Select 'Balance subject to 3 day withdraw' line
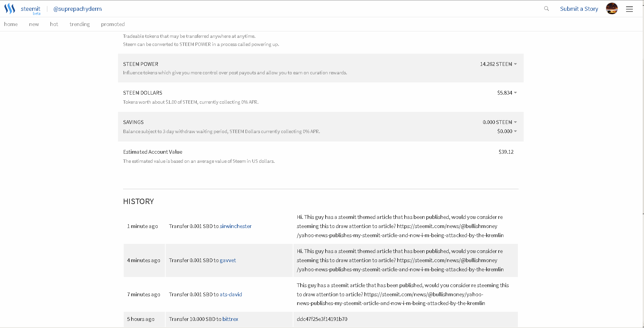Screen dimensions: 644x328 tap(221, 132)
